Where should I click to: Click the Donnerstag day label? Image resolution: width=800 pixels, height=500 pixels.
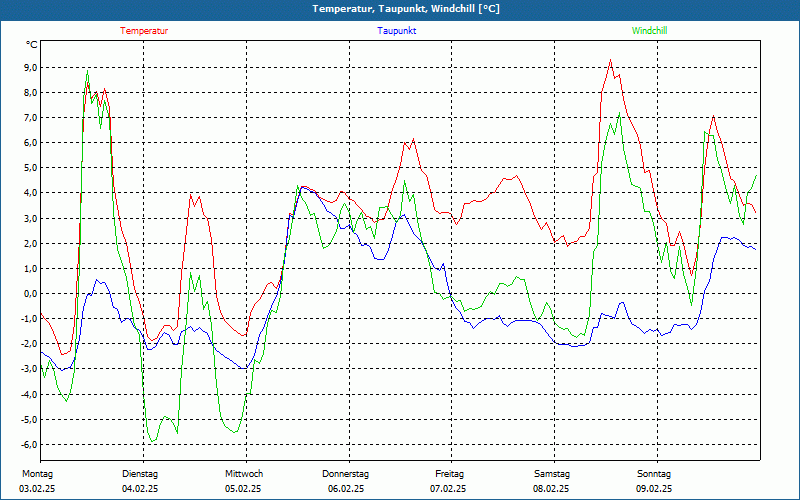346,473
